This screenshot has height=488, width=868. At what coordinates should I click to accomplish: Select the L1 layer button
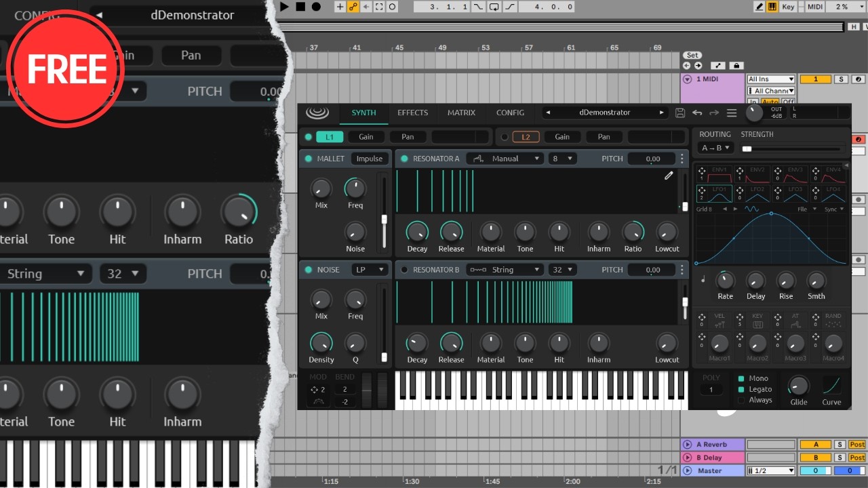[x=330, y=137]
